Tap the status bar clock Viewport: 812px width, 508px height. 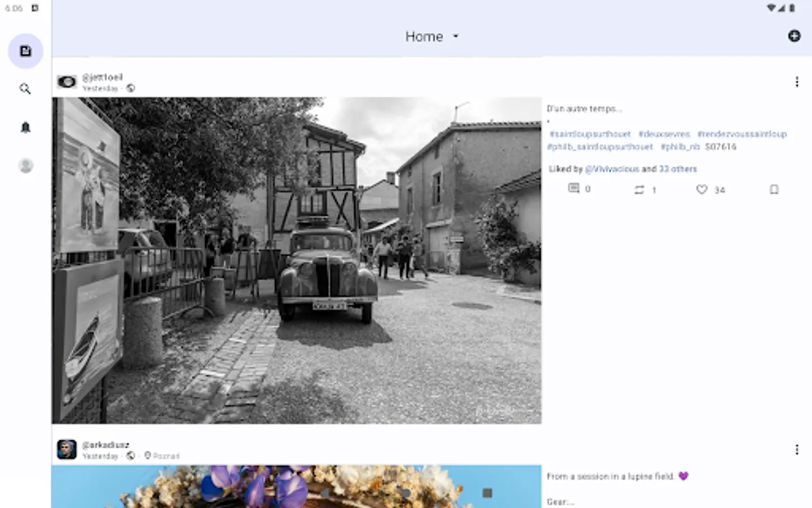[14, 8]
